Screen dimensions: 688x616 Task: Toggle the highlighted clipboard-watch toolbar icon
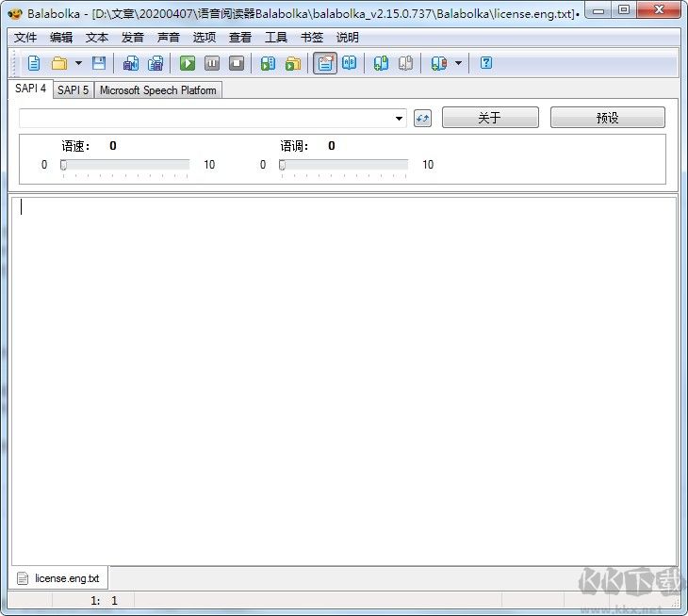click(x=325, y=63)
